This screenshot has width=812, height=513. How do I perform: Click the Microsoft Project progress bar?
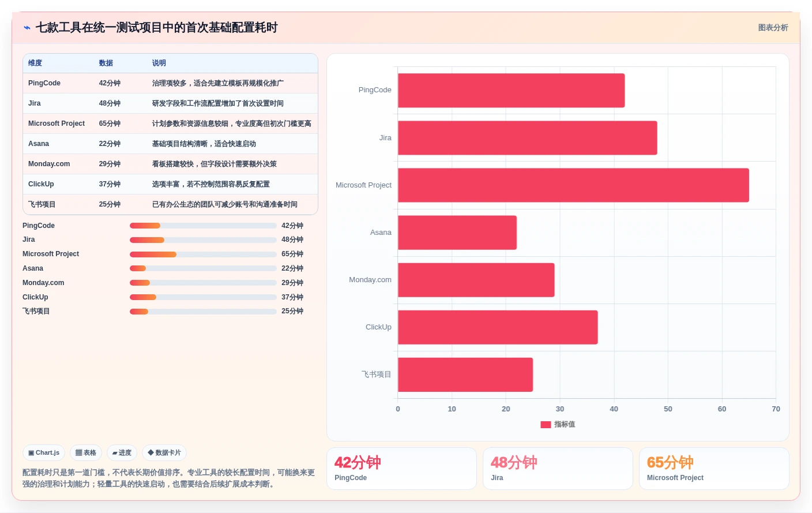click(203, 254)
